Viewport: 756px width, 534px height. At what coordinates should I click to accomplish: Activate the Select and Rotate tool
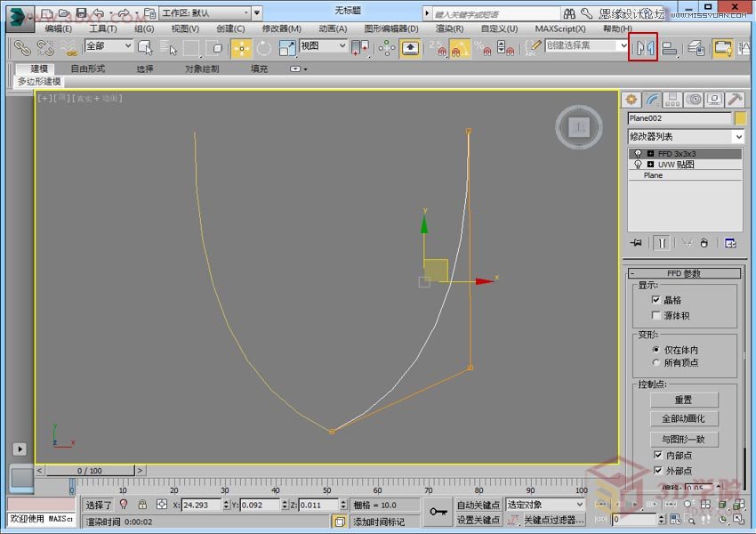tap(264, 48)
